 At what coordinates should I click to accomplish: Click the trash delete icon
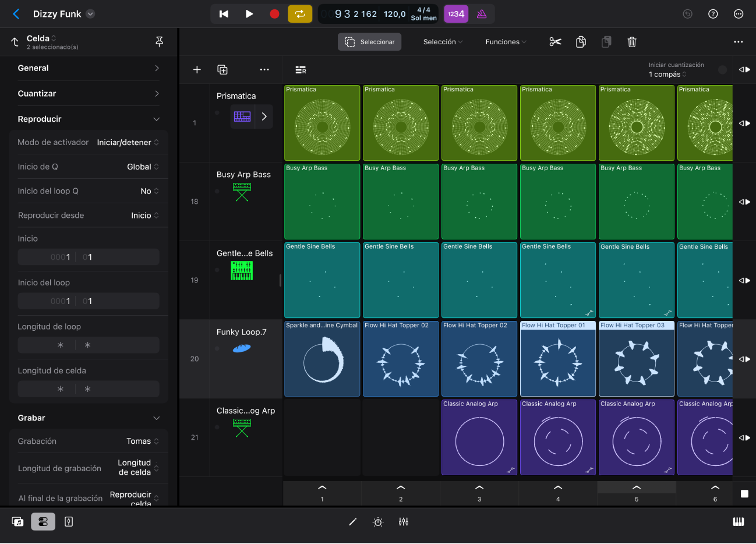(x=632, y=42)
